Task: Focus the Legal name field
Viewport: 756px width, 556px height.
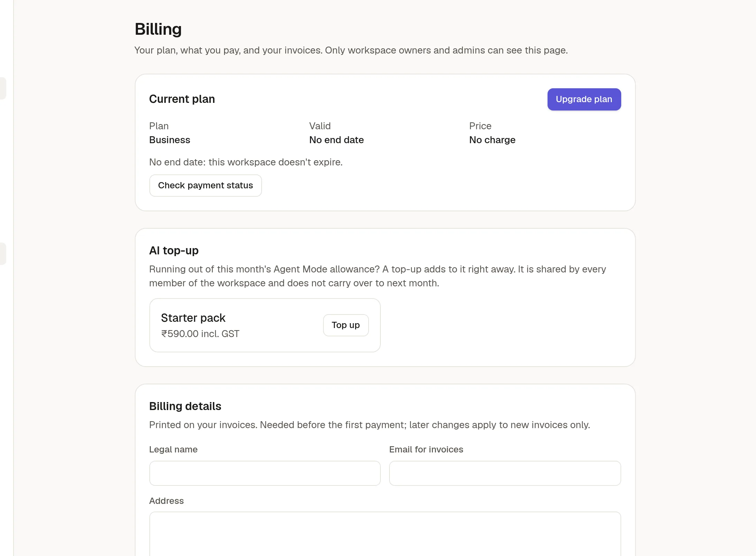Action: coord(265,473)
